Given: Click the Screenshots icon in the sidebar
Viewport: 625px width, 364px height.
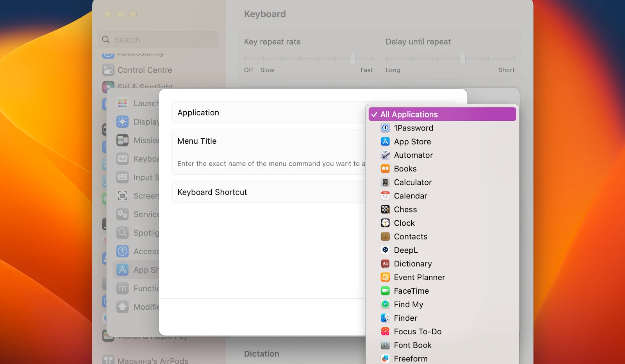Looking at the screenshot, I should 122,196.
